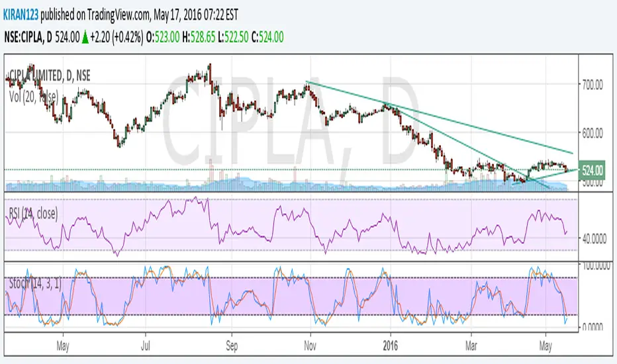This screenshot has height=364, width=617.
Task: Click the 100.0000 stochastic axis label
Action: [x=596, y=267]
